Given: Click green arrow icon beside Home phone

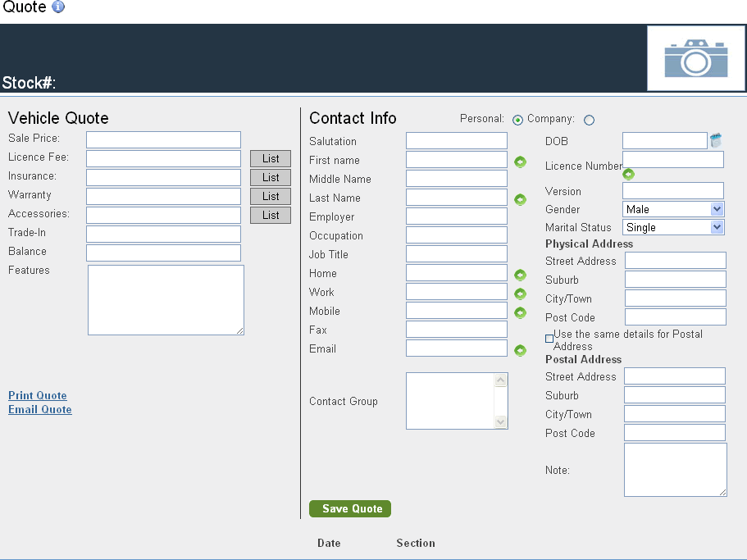Looking at the screenshot, I should pos(520,275).
